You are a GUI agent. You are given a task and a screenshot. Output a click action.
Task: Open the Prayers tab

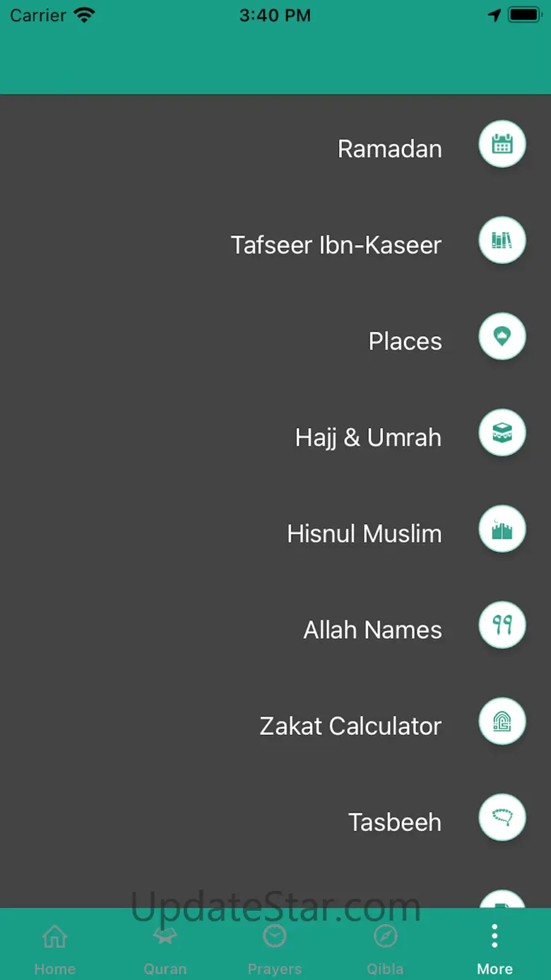(275, 947)
